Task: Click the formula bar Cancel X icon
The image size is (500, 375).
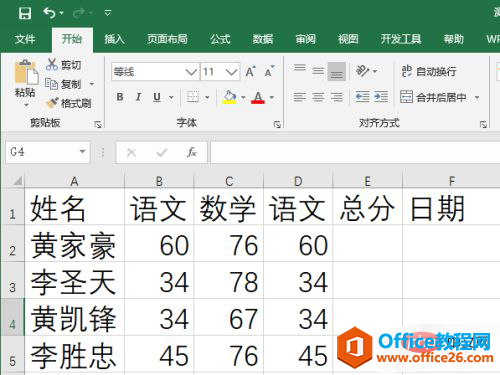Action: 131,153
